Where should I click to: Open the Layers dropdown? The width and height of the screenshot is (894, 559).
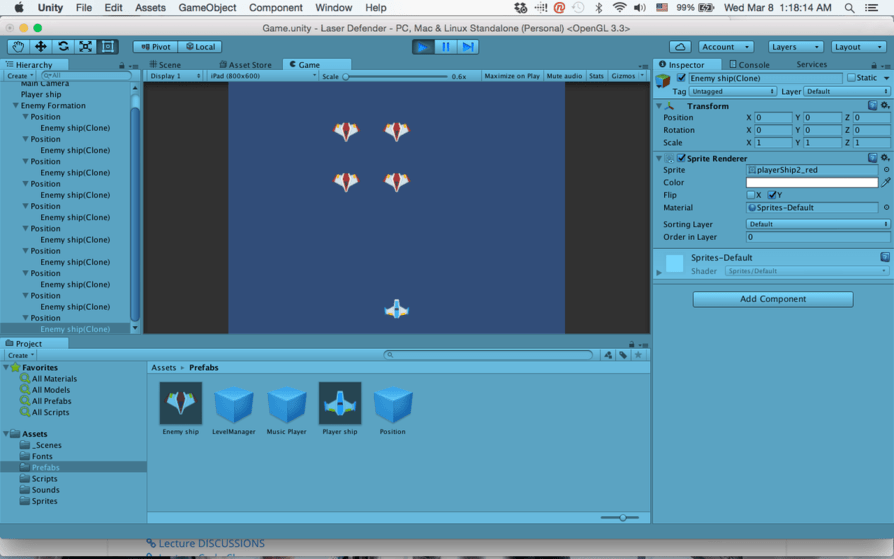795,47
